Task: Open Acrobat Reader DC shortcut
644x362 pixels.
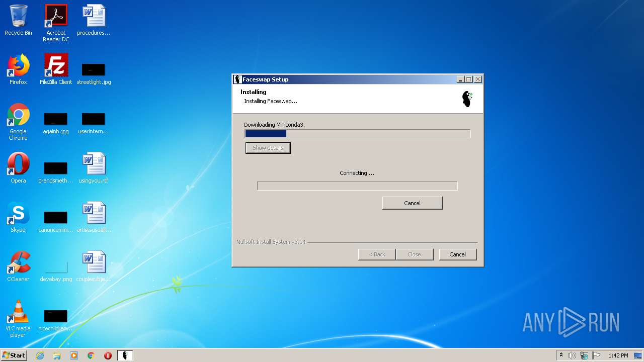Action: coord(56,23)
